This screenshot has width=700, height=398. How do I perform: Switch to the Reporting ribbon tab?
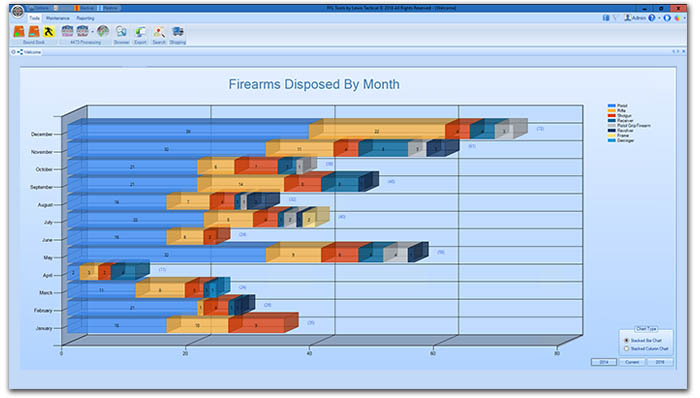(85, 18)
